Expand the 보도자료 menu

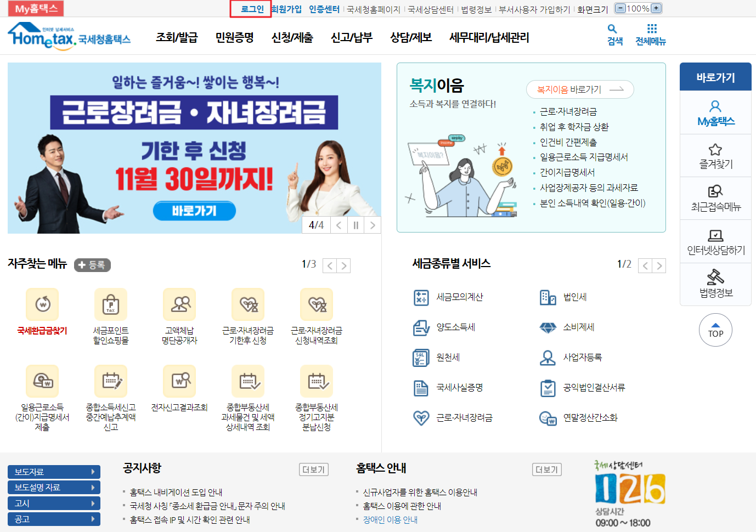[x=54, y=472]
